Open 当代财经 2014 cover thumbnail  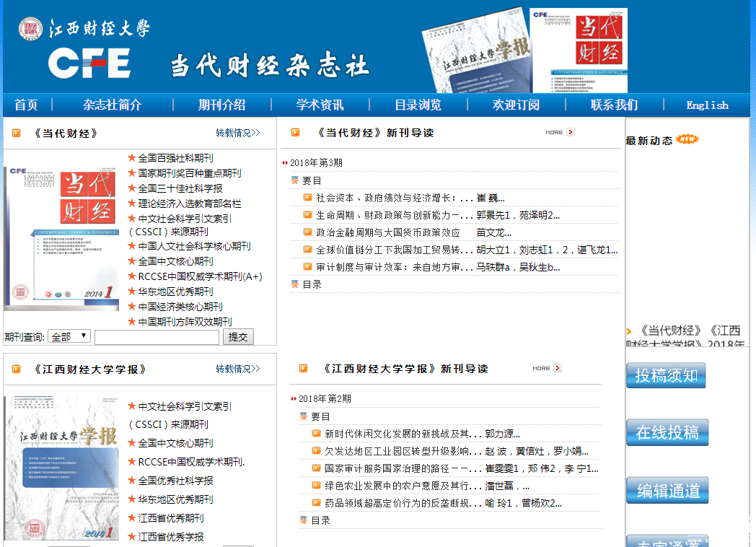[x=61, y=238]
